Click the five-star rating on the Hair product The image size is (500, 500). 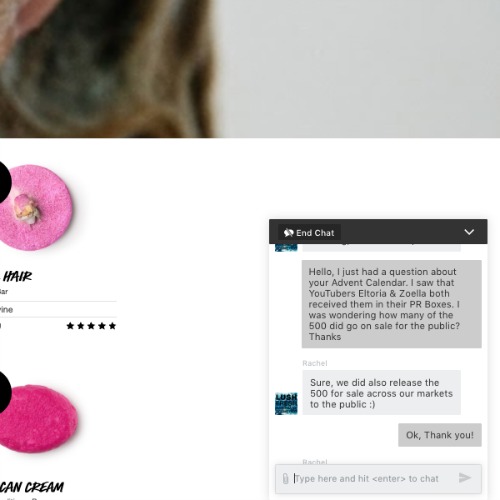coord(91,326)
